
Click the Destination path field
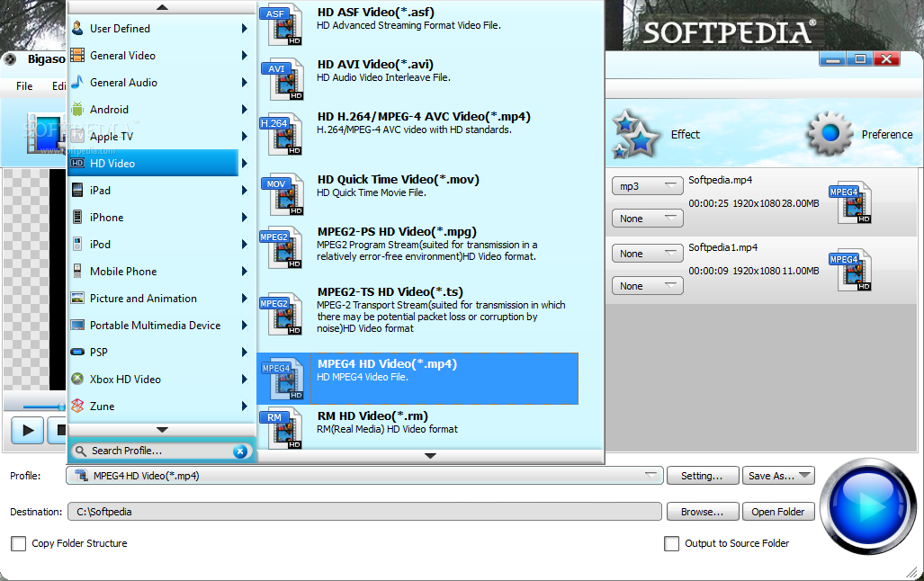click(364, 512)
